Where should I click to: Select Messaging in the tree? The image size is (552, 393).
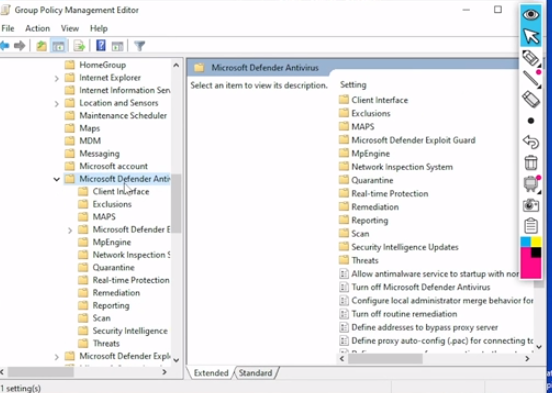(x=99, y=154)
